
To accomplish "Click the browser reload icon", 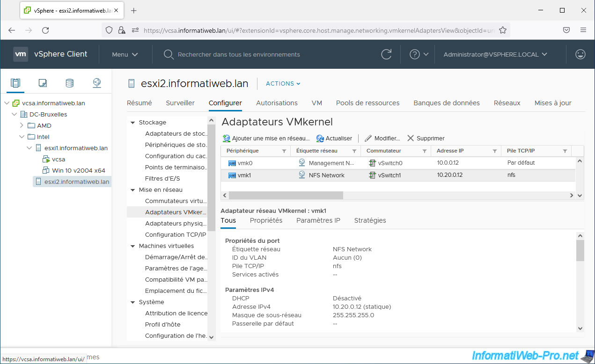I will coord(45,30).
